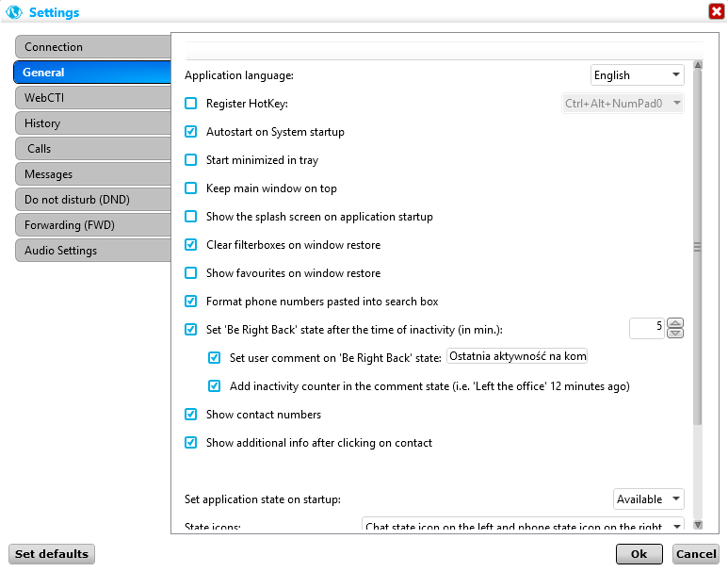Open the Audio Settings tab
This screenshot has height=572, width=728.
[x=91, y=251]
